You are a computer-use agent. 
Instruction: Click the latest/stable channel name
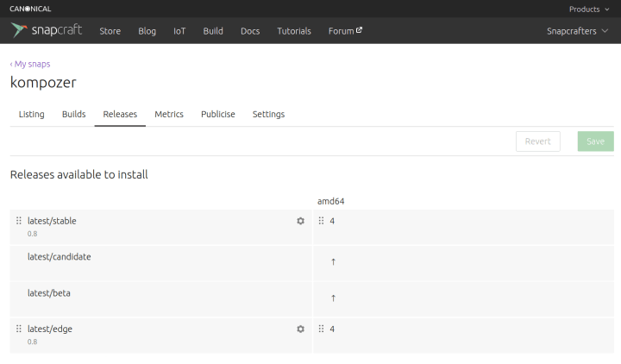pyautogui.click(x=52, y=221)
